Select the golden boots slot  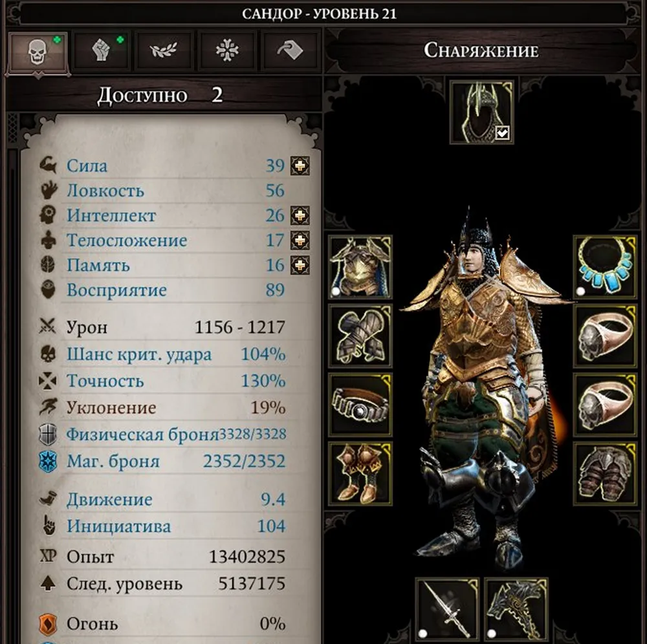(360, 473)
